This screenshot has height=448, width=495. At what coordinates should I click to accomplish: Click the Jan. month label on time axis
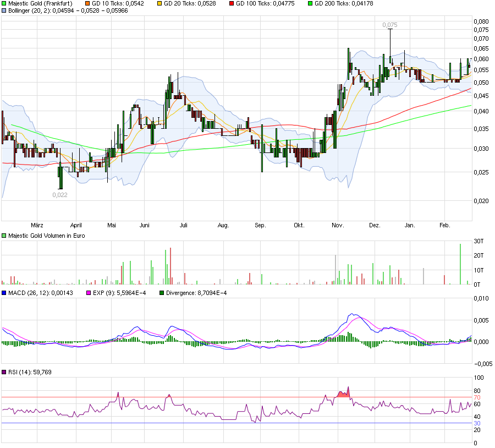click(x=410, y=225)
